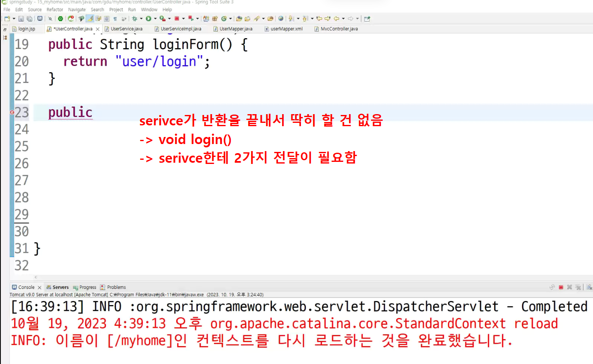Image resolution: width=593 pixels, height=364 pixels.
Task: Click Remove All Terminated Launches icon
Action: coord(578,287)
